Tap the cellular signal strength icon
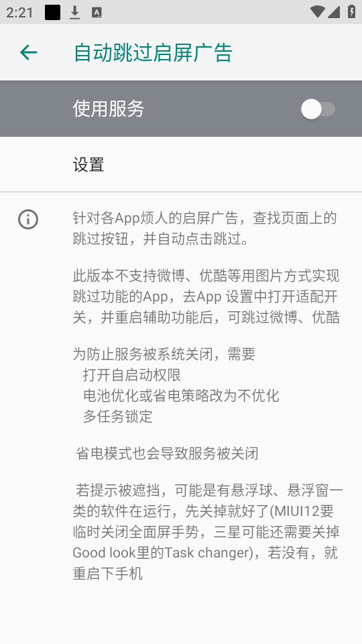 point(334,12)
